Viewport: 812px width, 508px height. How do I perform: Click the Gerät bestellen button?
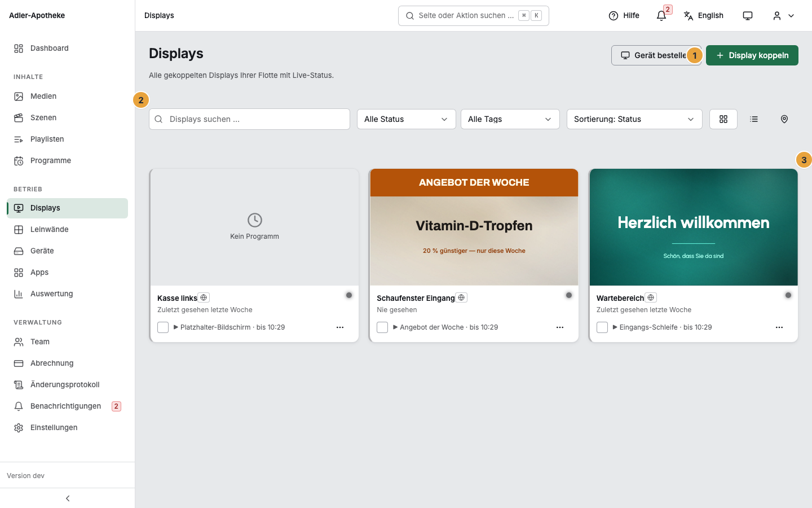[656, 55]
